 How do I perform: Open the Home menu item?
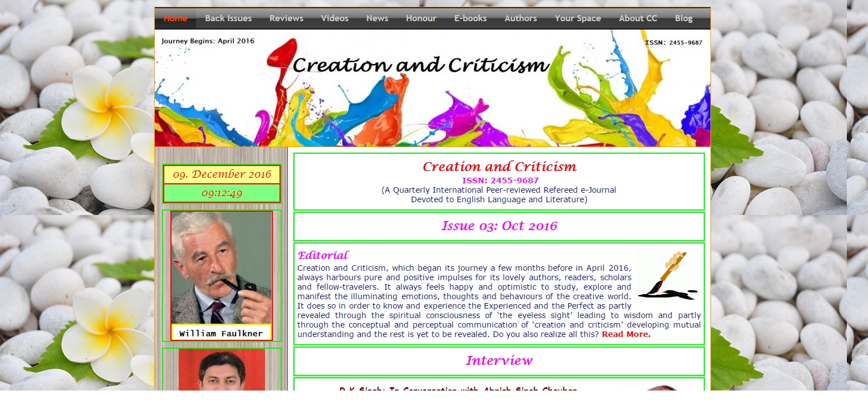175,18
